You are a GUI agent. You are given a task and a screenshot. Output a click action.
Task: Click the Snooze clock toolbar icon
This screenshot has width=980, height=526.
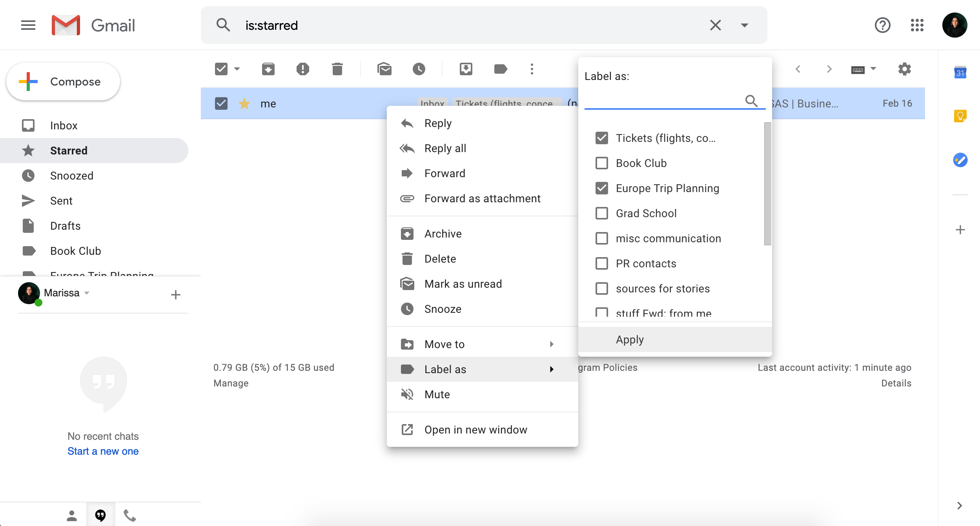(419, 69)
